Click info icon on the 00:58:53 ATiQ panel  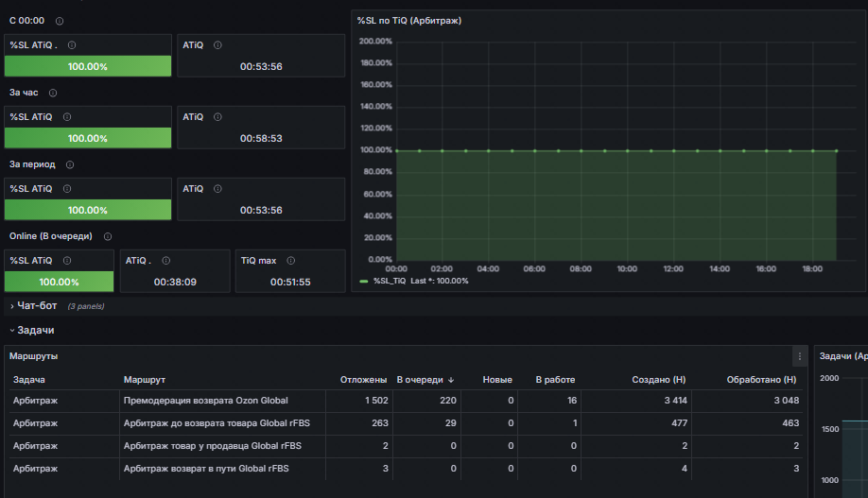tap(217, 117)
